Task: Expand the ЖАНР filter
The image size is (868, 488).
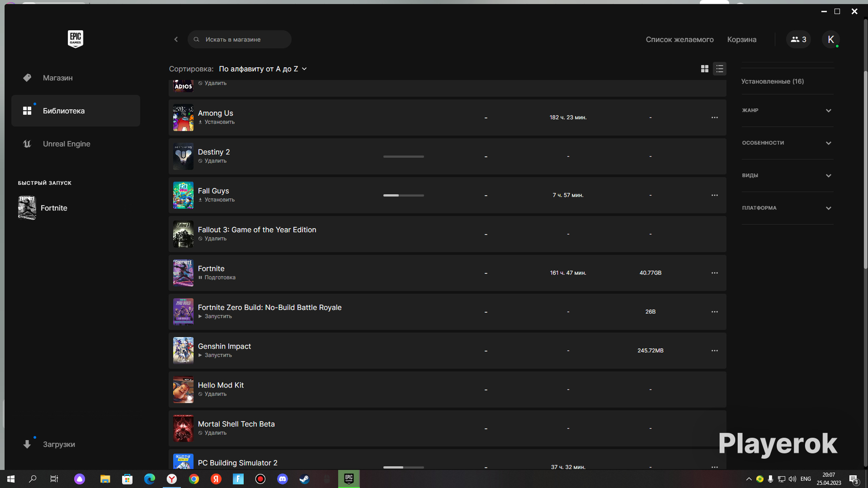Action: (787, 110)
